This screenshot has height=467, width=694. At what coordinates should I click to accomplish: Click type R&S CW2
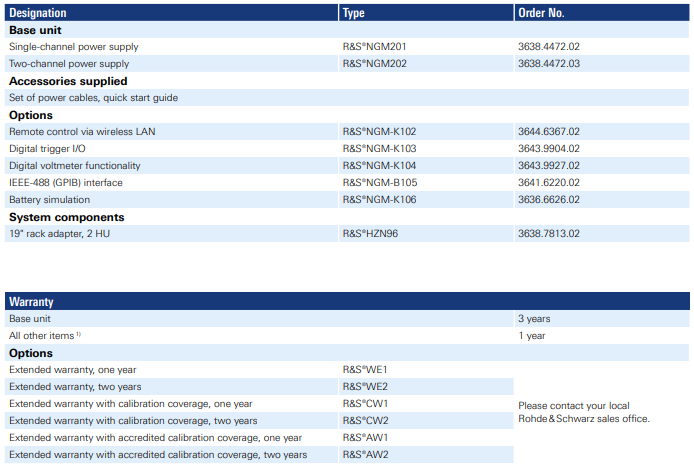[x=365, y=421]
